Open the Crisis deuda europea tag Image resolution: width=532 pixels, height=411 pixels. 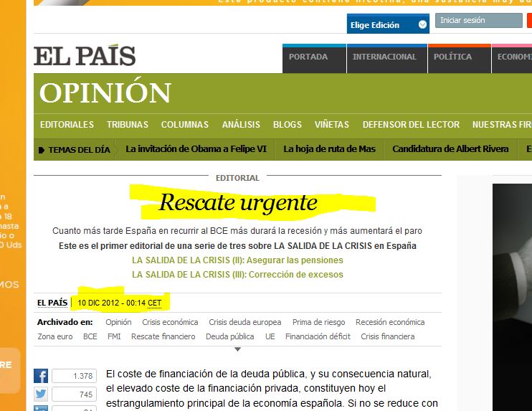point(245,322)
